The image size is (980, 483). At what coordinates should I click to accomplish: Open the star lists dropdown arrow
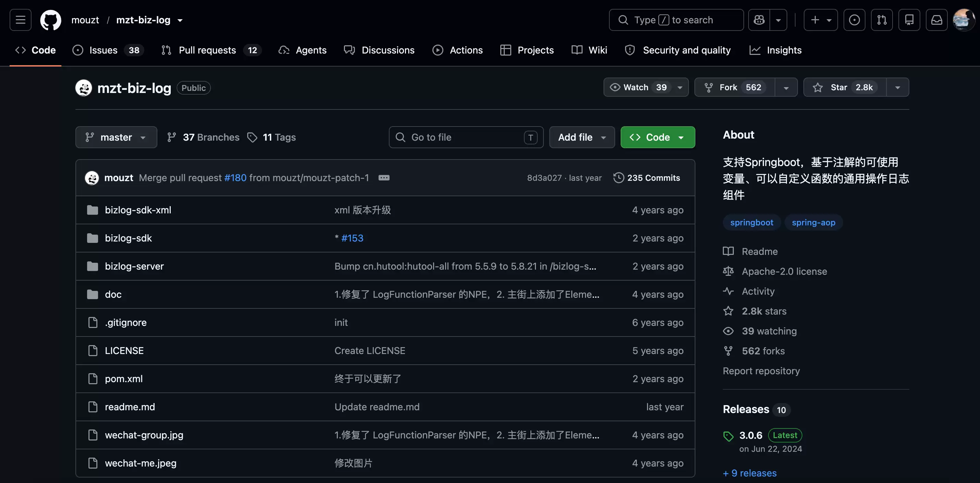(897, 87)
